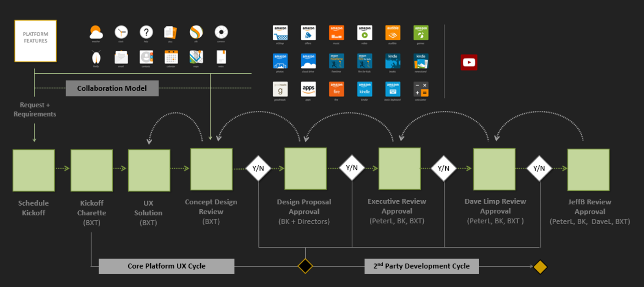Click green box above Schedule Kickoff
This screenshot has width=644, height=287.
[34, 170]
